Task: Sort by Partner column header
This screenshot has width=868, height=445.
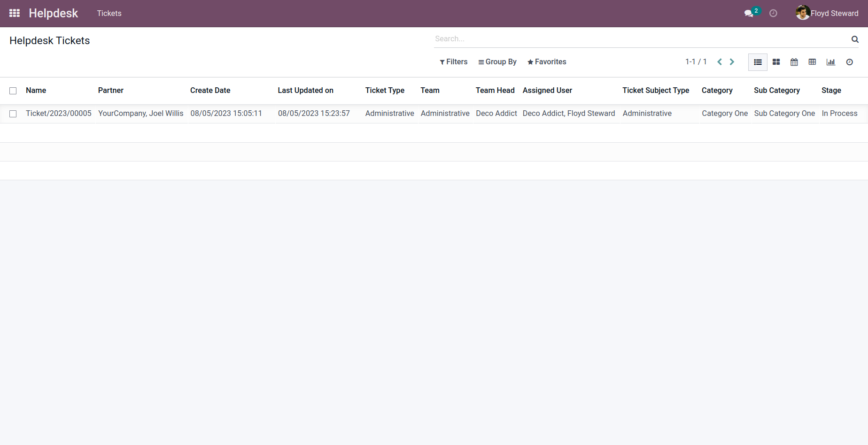Action: coord(111,91)
